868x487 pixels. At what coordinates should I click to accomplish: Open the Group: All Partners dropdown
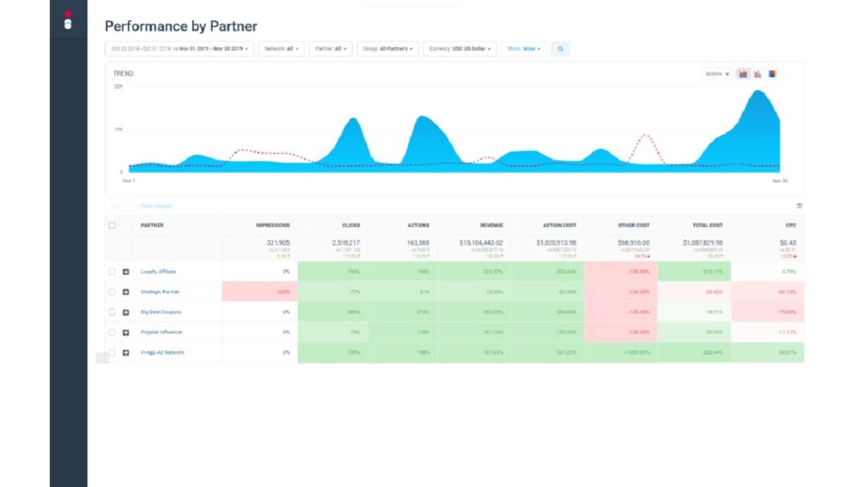point(387,49)
